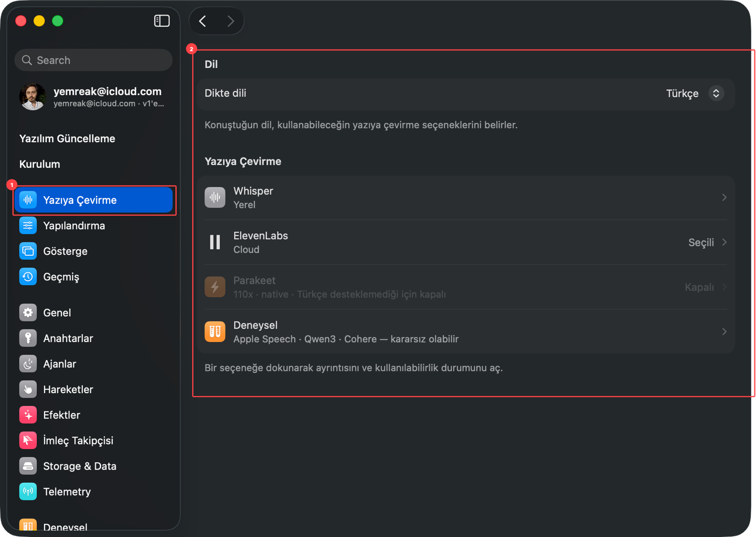Toggle the sidebar panel icon
This screenshot has width=756, height=537.
(x=162, y=21)
